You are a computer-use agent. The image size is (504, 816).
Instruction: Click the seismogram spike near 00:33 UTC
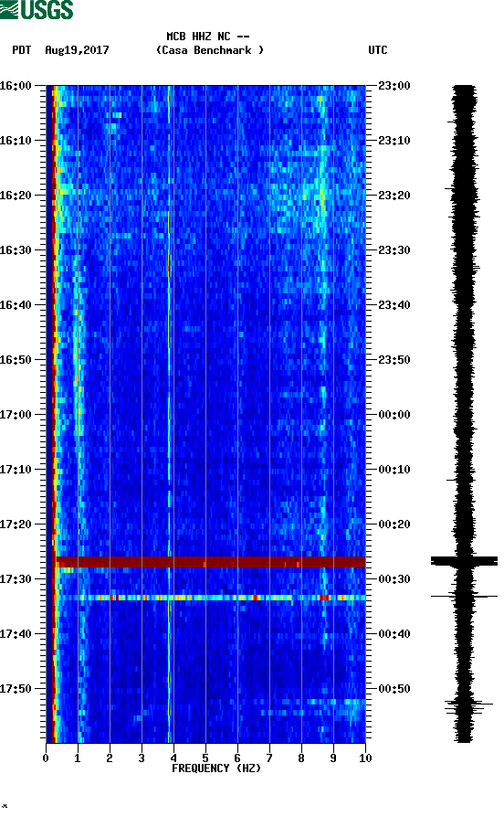464,596
